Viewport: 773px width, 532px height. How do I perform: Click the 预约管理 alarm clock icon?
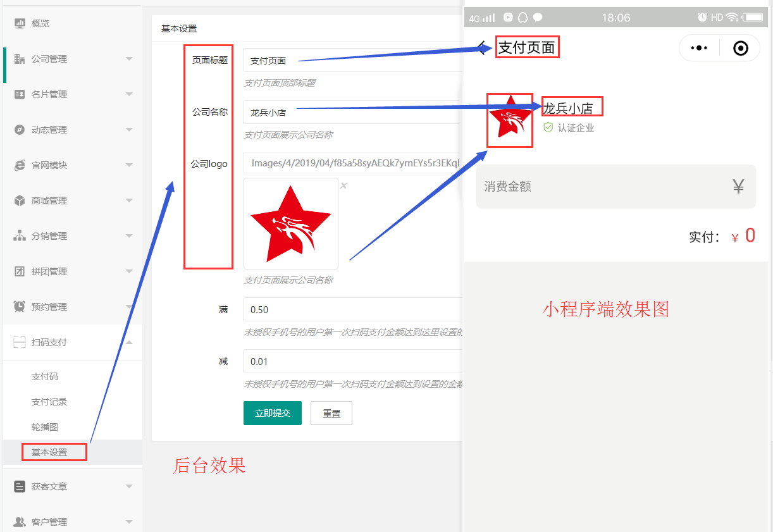point(20,307)
